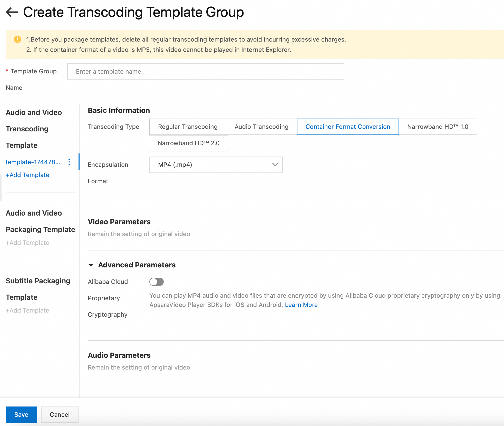504x426 pixels.
Task: Click the Save button
Action: 21,414
